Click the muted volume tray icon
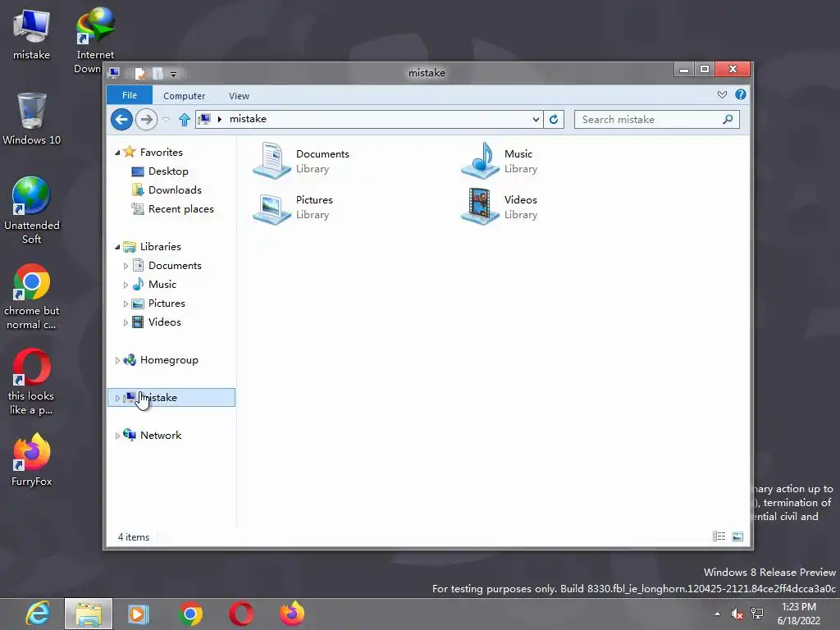This screenshot has height=630, width=840. 737,614
